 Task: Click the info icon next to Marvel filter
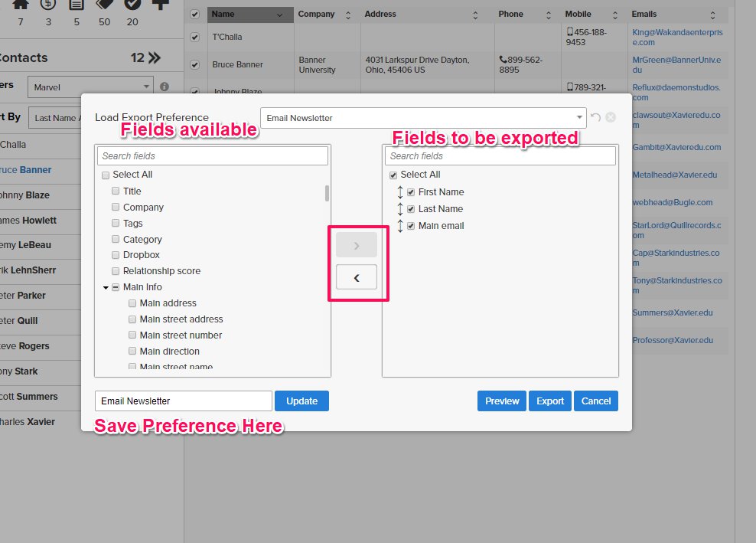(x=164, y=87)
